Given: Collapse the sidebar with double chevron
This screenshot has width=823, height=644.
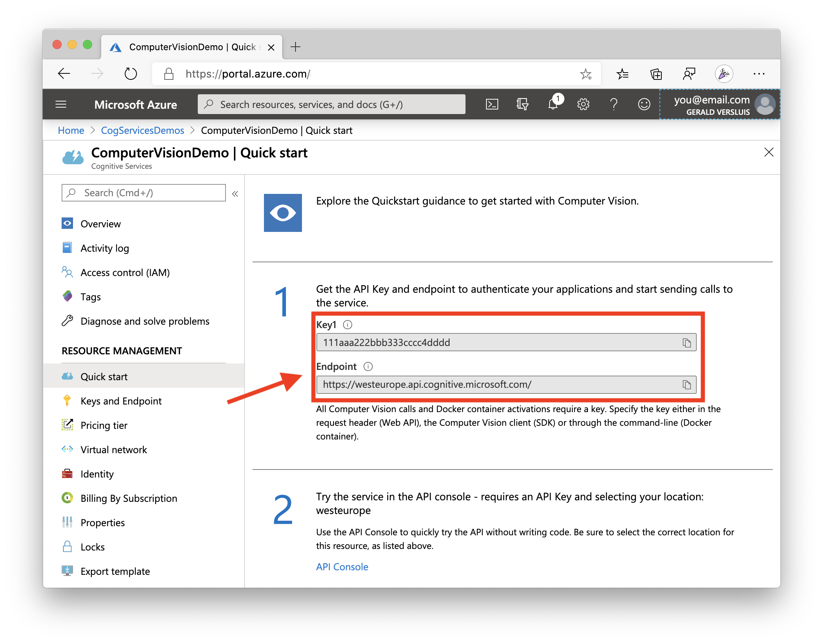Looking at the screenshot, I should [x=235, y=194].
